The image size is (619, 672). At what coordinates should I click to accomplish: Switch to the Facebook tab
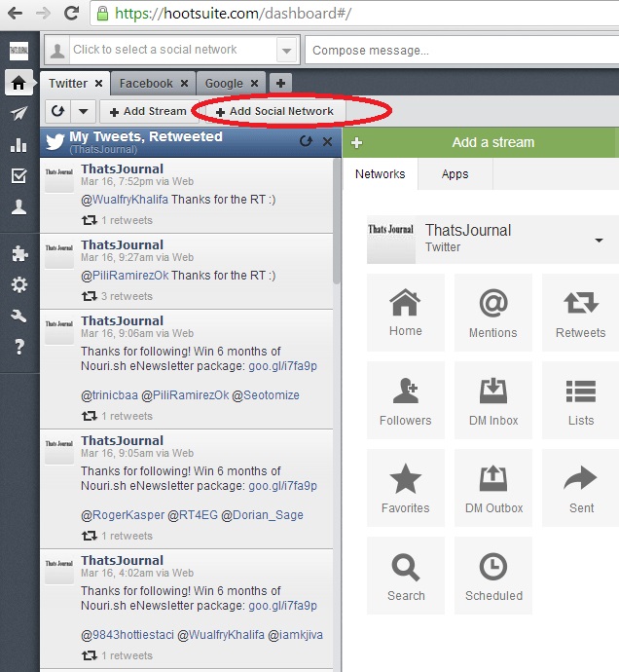[146, 83]
